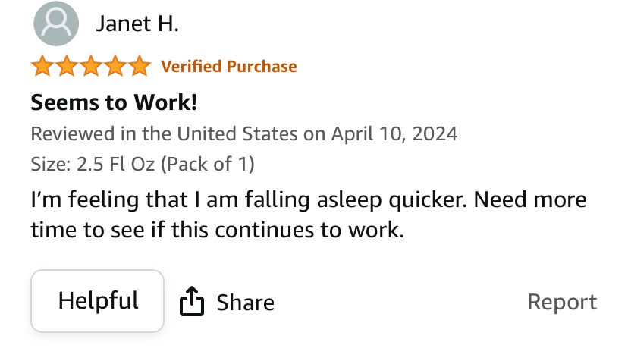Click Janet H.'s profile avatar icon
Screen dimensions: 628x364
[x=56, y=24]
